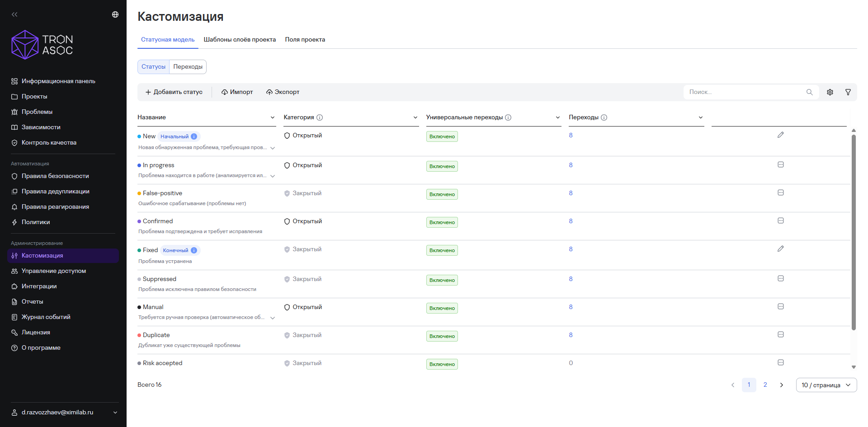
Task: Open Переходы column dropdown
Action: click(701, 117)
